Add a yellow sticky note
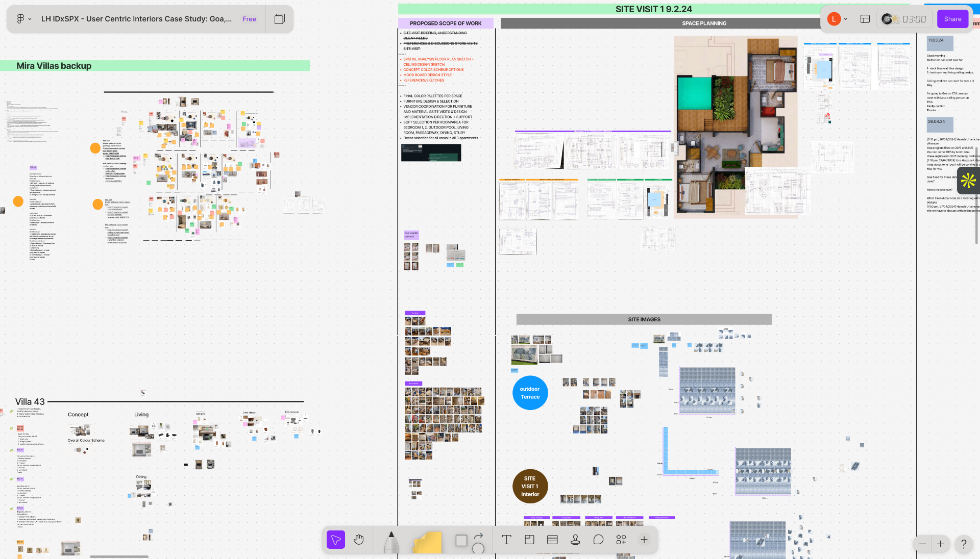980x559 pixels. pyautogui.click(x=427, y=542)
